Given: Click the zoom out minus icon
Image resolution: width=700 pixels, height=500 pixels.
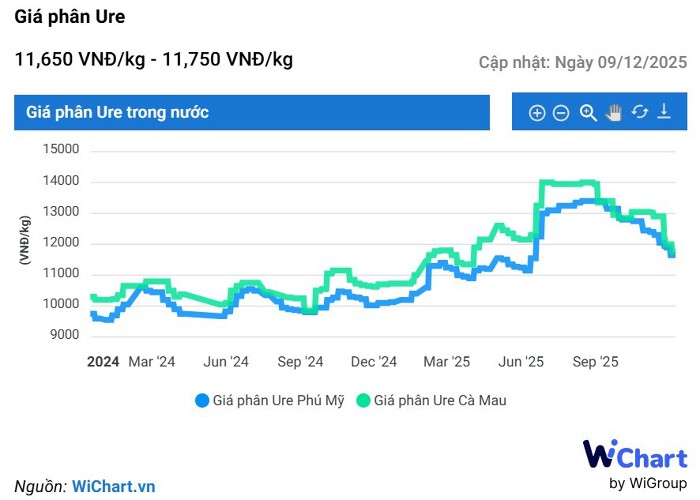Looking at the screenshot, I should click(x=561, y=113).
